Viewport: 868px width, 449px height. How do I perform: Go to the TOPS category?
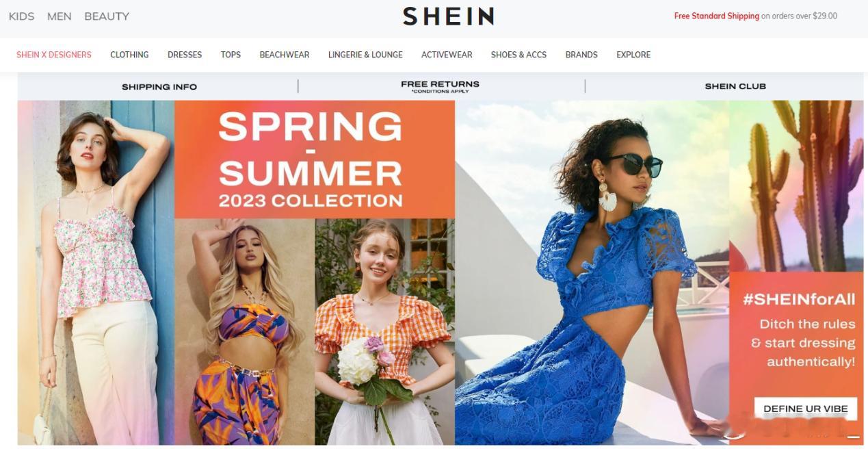coord(231,55)
